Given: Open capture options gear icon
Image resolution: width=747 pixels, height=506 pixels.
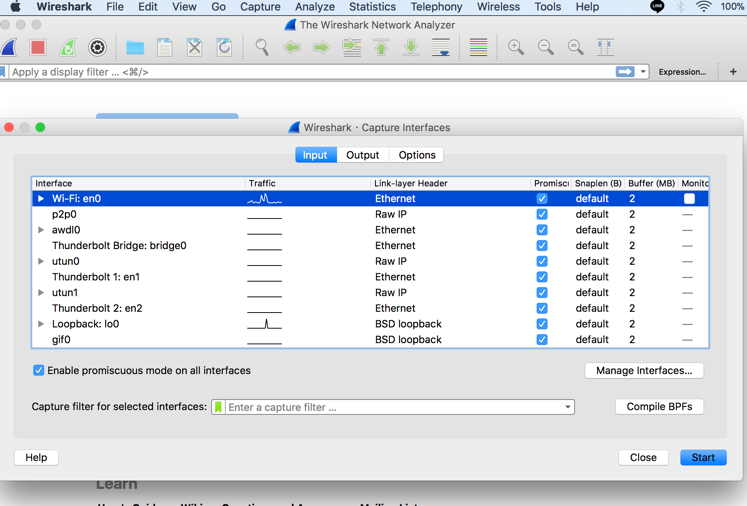Looking at the screenshot, I should click(97, 48).
